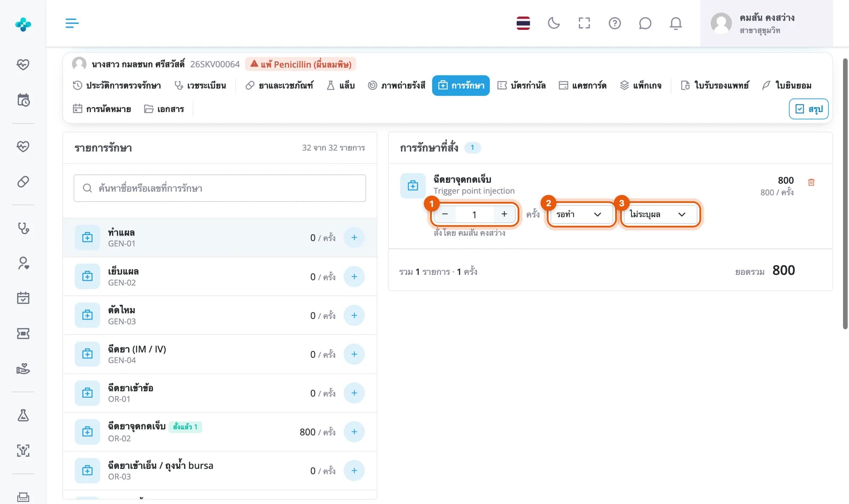The height and width of the screenshot is (504, 849).
Task: Select the การรักษา tab
Action: coord(461,85)
